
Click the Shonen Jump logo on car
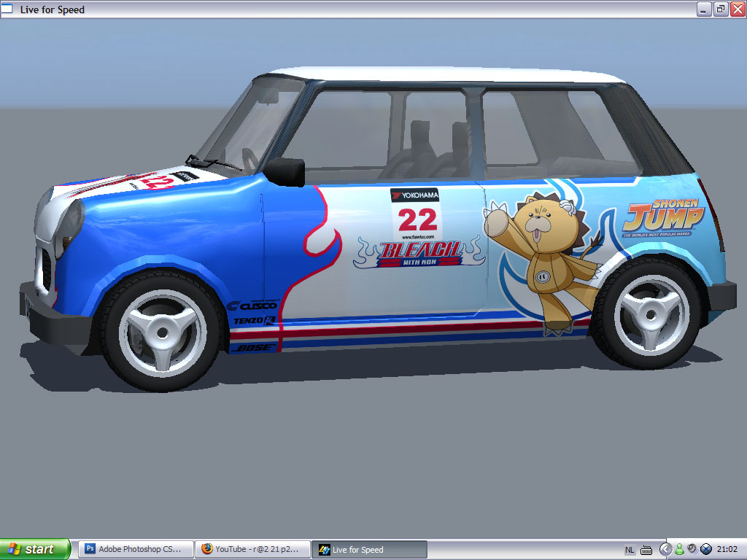click(x=663, y=217)
